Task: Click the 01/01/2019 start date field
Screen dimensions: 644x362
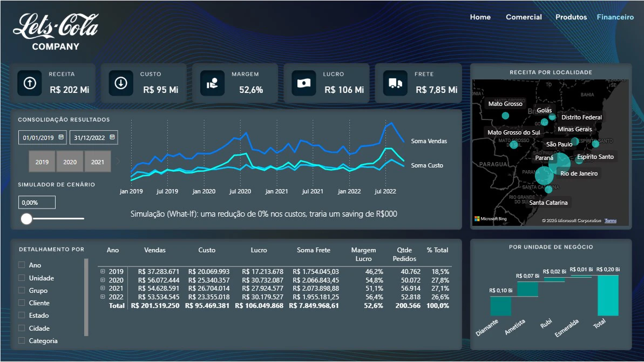Action: pos(42,138)
